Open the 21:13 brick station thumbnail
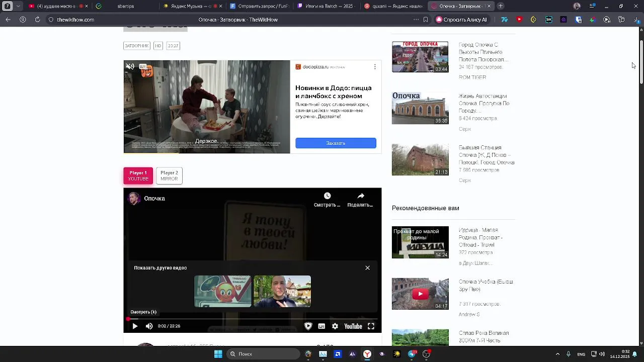 click(x=420, y=160)
